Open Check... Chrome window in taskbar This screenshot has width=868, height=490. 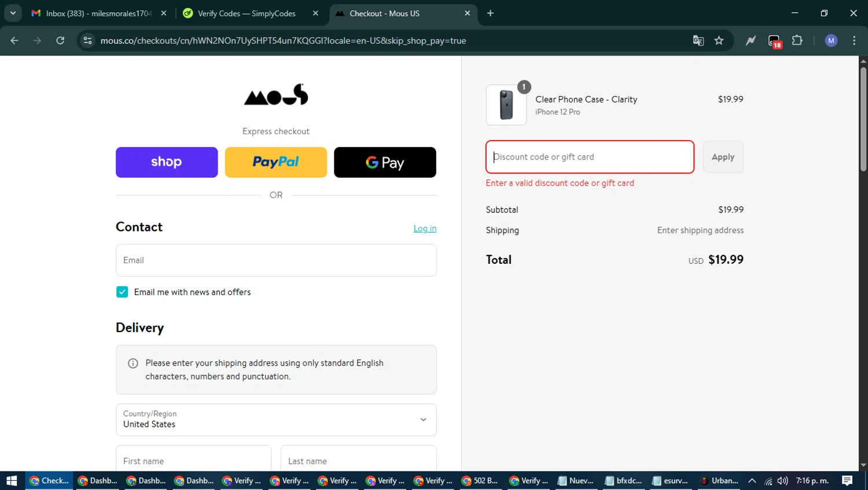pyautogui.click(x=49, y=481)
